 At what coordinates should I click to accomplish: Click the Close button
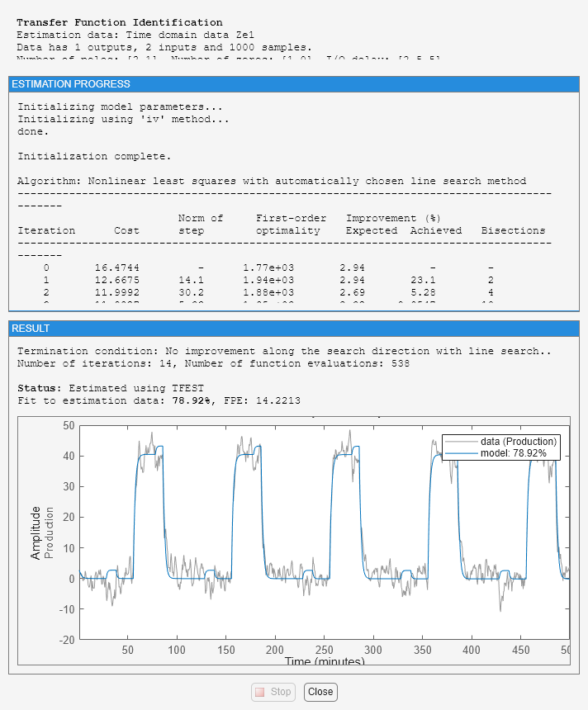click(x=320, y=692)
